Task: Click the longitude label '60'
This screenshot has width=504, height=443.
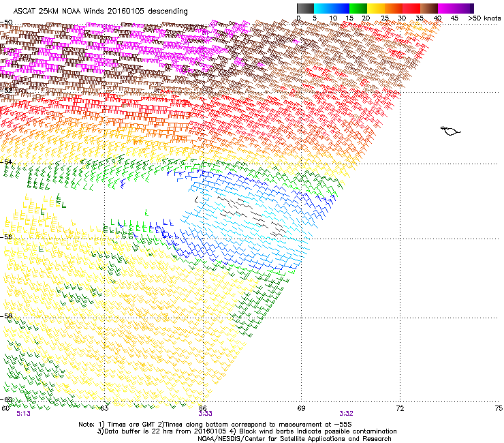Action: click(x=5, y=408)
